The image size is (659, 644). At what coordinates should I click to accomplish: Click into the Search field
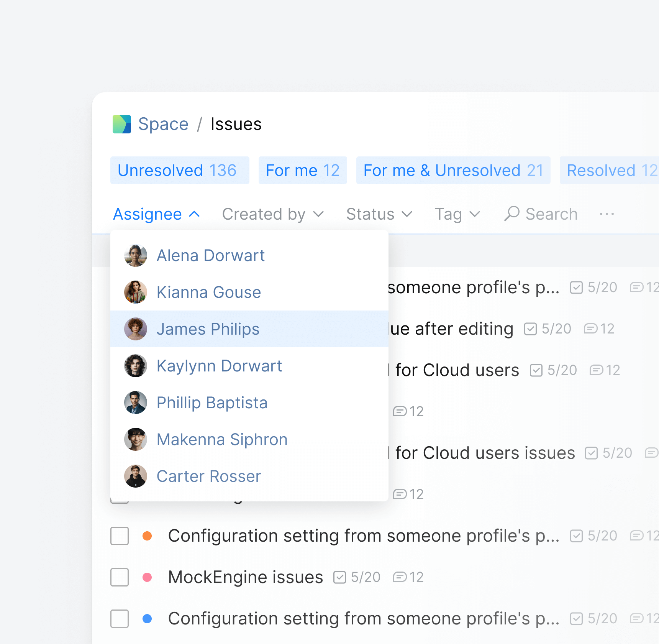[x=551, y=214]
